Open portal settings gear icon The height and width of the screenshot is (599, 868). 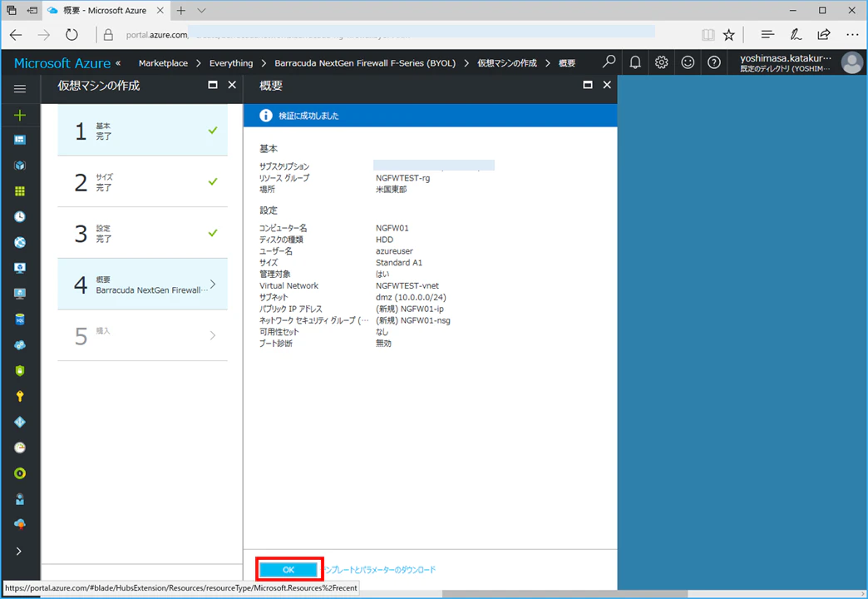[x=662, y=62]
